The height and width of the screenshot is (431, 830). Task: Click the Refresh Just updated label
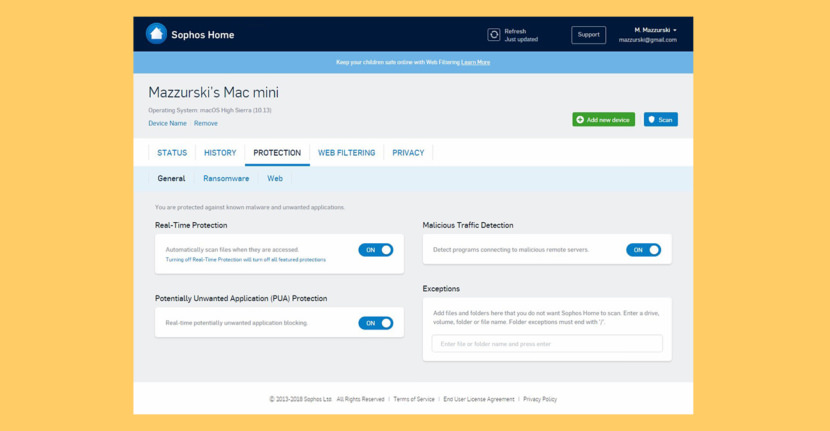point(521,35)
